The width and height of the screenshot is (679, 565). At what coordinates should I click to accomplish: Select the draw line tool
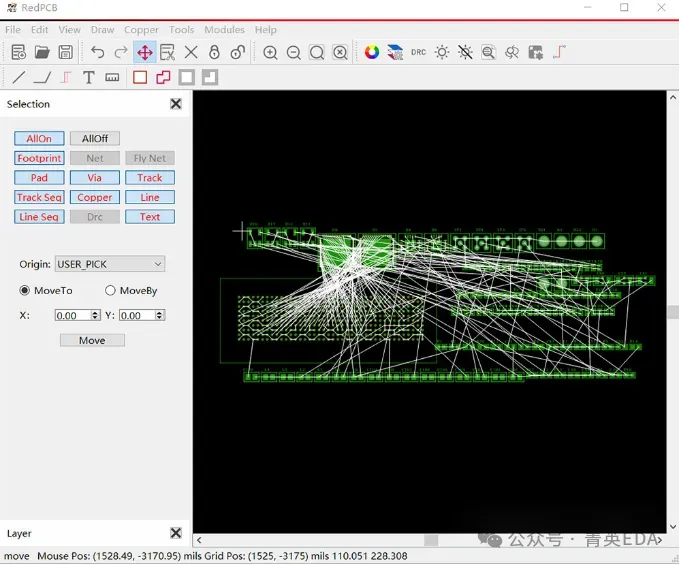[x=19, y=77]
